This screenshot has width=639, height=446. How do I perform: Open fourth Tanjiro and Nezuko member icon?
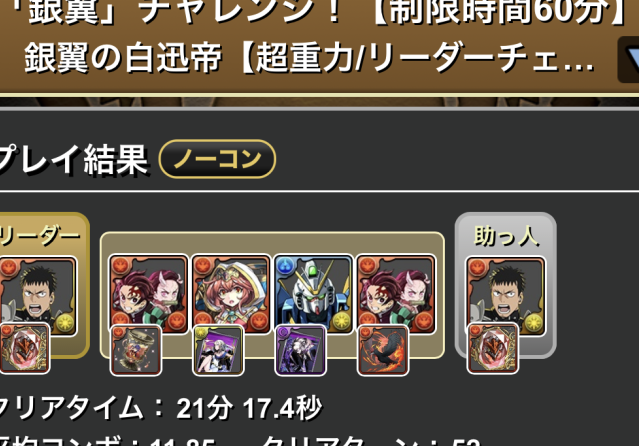coord(396,294)
